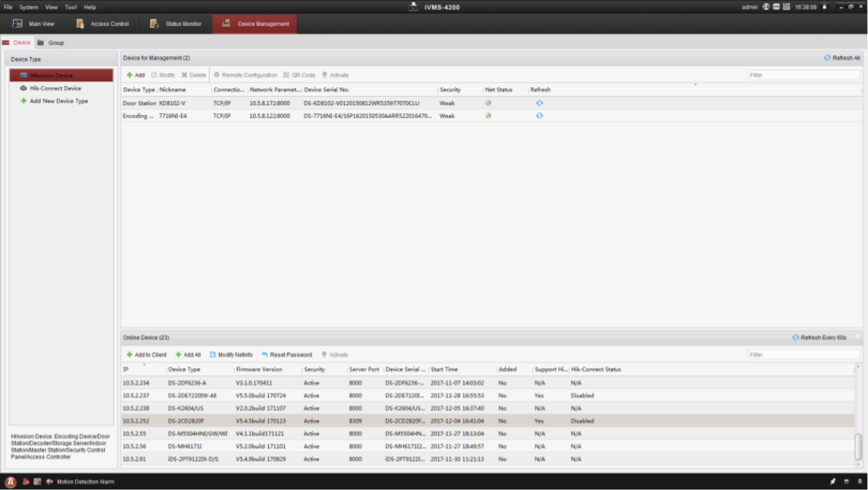Sort by Device Serial No. header
This screenshot has height=490, width=868.
pyautogui.click(x=370, y=90)
